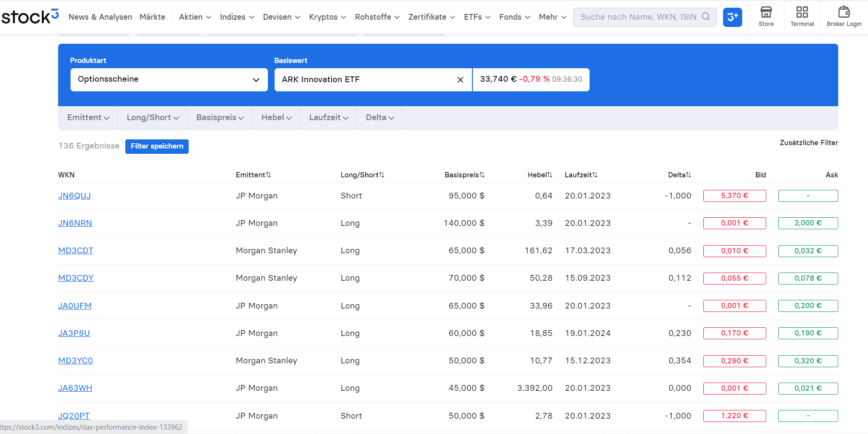Click Bid 5,370 € for JN6QUJ
This screenshot has height=434, width=868.
click(x=735, y=196)
